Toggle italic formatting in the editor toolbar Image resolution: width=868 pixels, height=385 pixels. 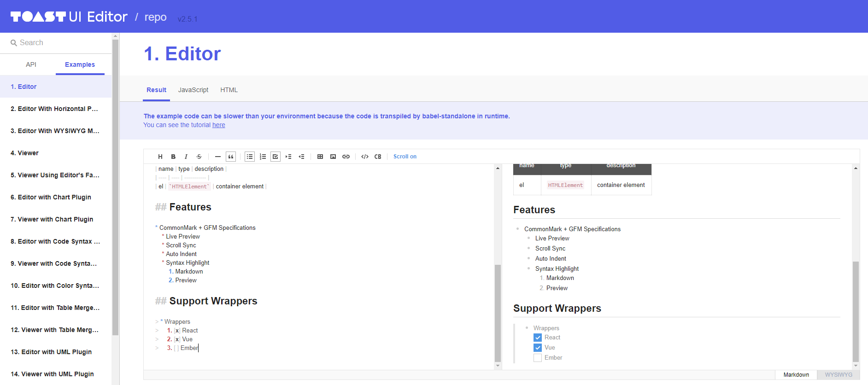pos(186,157)
